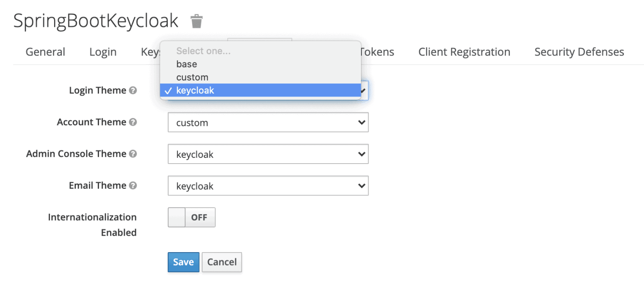
Task: Switch to the Login tab
Action: point(103,52)
